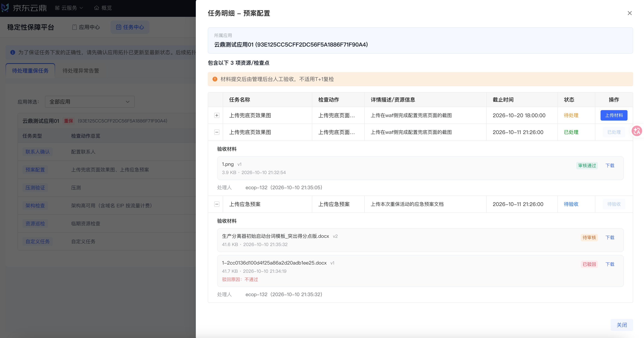Click the 待验收 status in 状态 column
Viewport: 644px width, 338px height.
(x=571, y=204)
